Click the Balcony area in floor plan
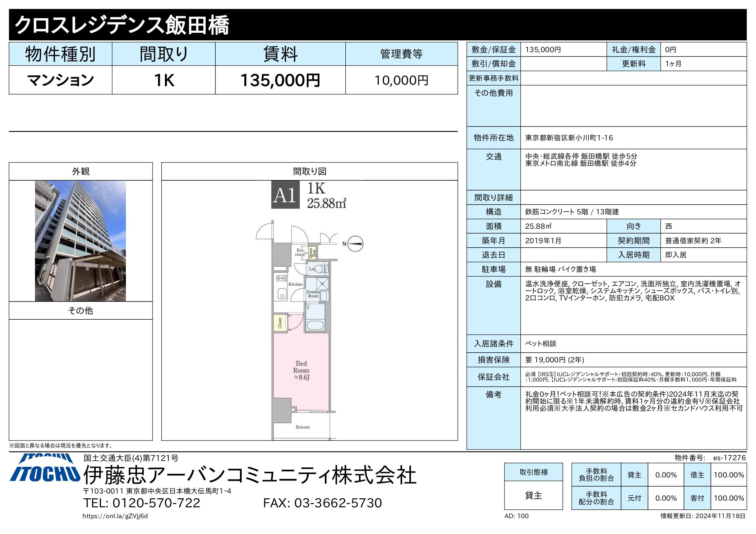This screenshot has height=534, width=756. tap(303, 427)
